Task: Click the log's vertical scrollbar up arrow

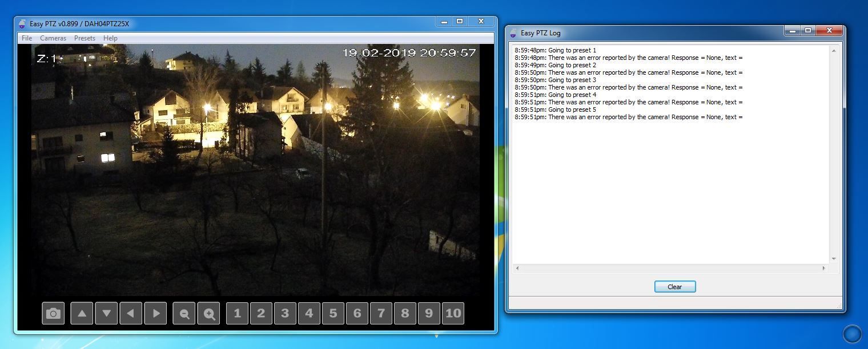Action: coord(834,51)
